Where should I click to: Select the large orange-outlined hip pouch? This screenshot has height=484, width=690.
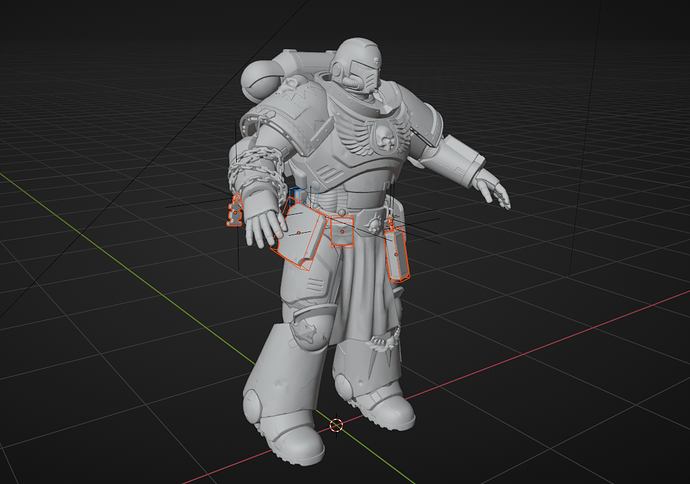coord(298,233)
